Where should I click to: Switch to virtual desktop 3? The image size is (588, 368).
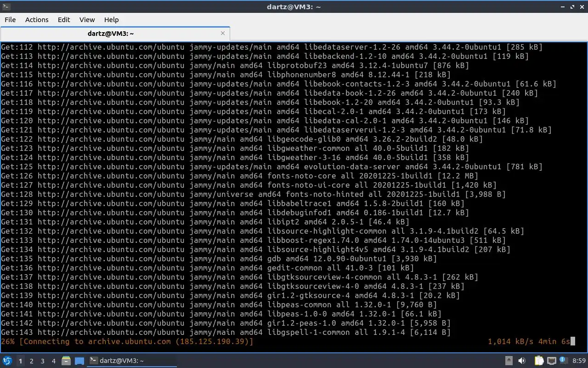pyautogui.click(x=42, y=361)
